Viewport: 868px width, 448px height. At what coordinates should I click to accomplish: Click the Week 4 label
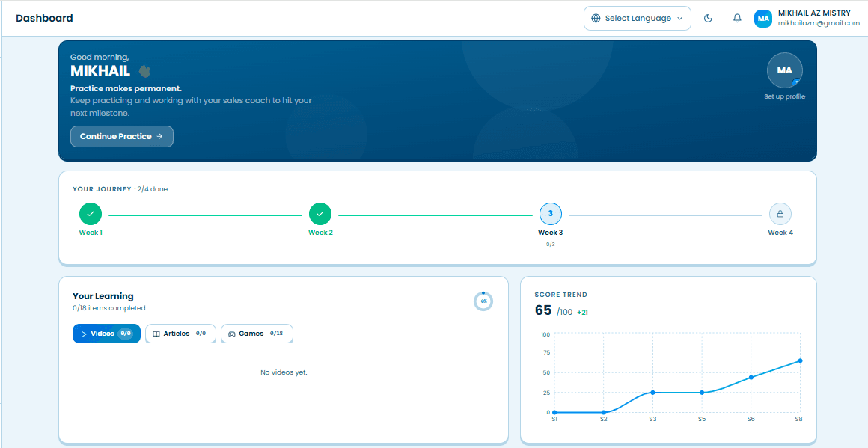coord(780,233)
